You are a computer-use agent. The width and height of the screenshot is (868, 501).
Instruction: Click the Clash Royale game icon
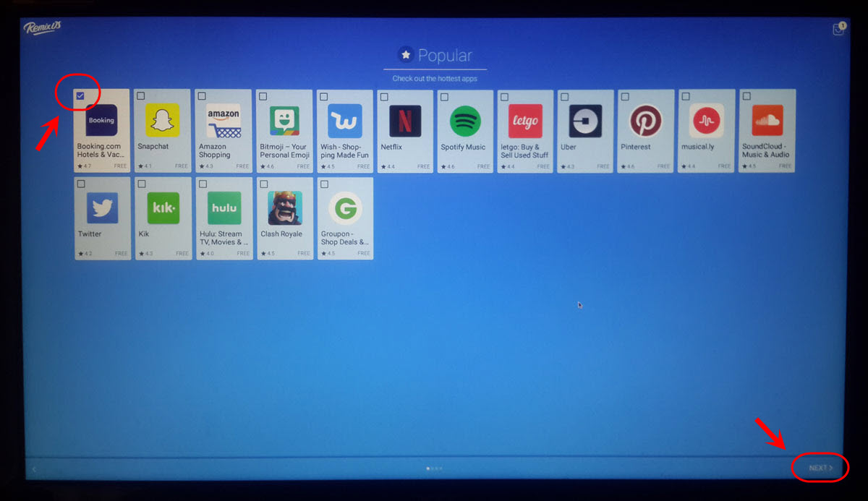pyautogui.click(x=284, y=208)
